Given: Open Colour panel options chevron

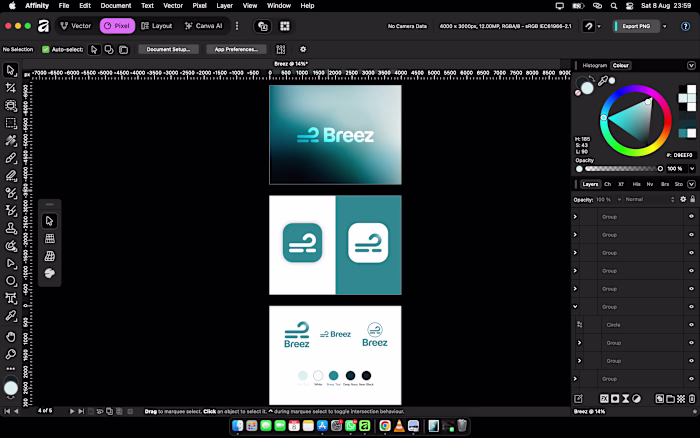Looking at the screenshot, I should (691, 66).
